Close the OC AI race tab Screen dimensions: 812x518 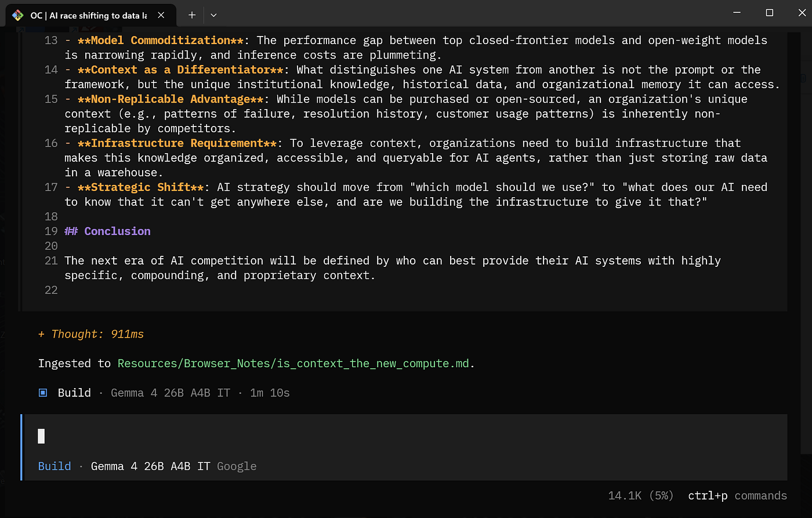point(161,15)
